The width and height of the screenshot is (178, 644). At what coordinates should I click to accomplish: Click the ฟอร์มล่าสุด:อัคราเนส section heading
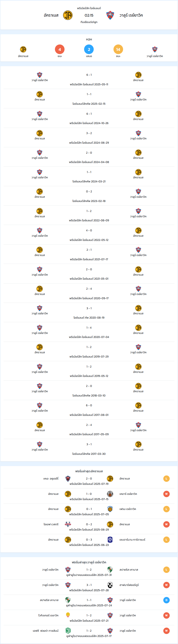pyautogui.click(x=89, y=471)
